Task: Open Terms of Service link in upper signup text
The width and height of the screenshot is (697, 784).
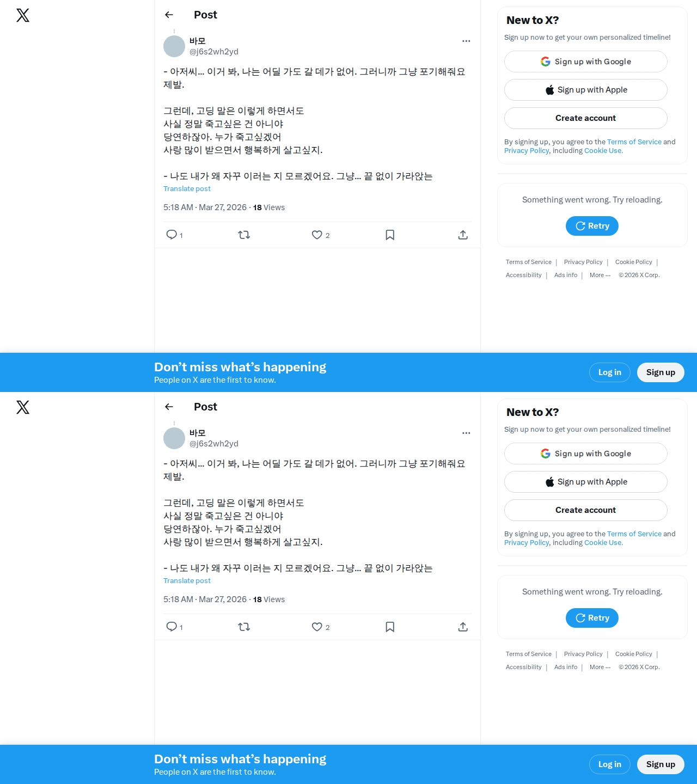Action: [x=634, y=142]
